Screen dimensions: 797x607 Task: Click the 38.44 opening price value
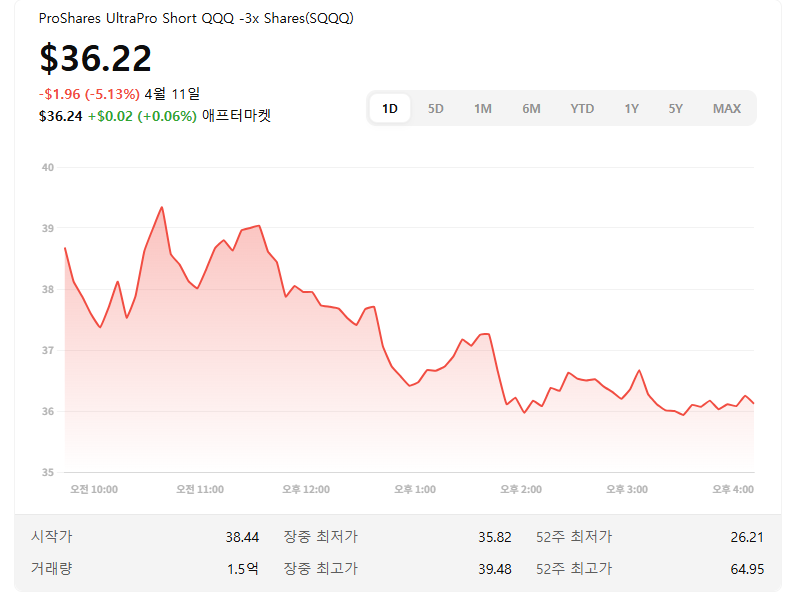242,537
